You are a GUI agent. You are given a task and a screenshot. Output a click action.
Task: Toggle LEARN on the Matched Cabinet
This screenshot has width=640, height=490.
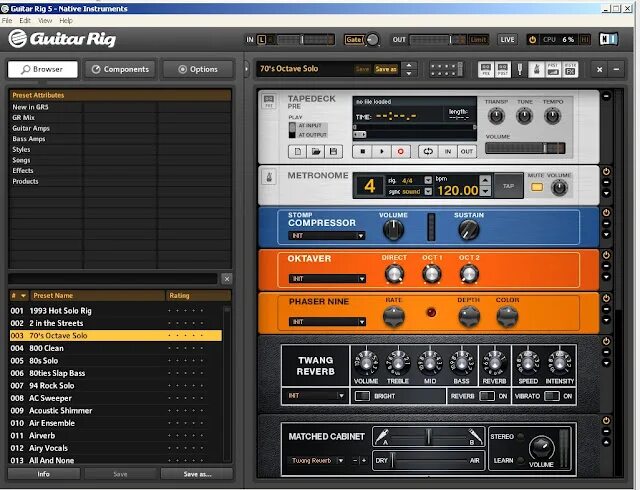[520, 461]
